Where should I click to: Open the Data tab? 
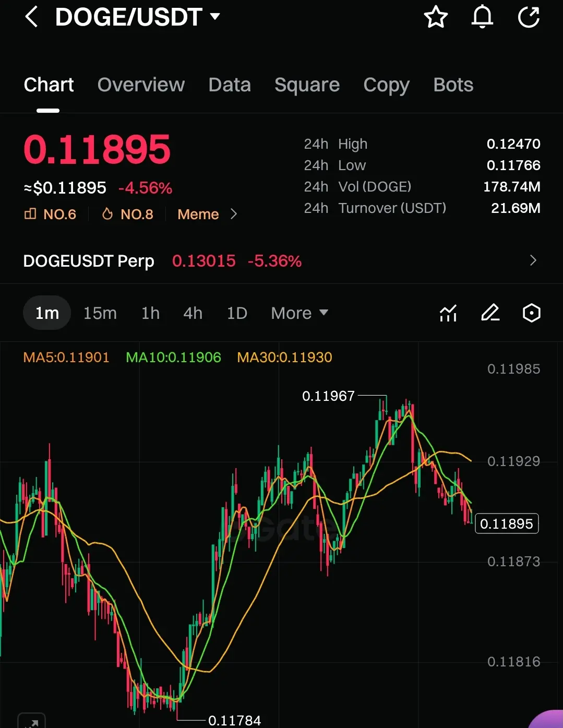230,85
